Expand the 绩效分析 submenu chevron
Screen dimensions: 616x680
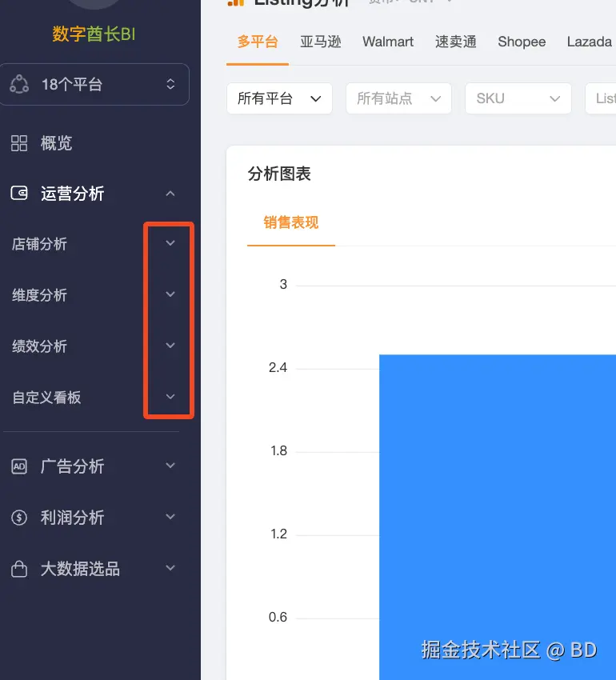(170, 346)
